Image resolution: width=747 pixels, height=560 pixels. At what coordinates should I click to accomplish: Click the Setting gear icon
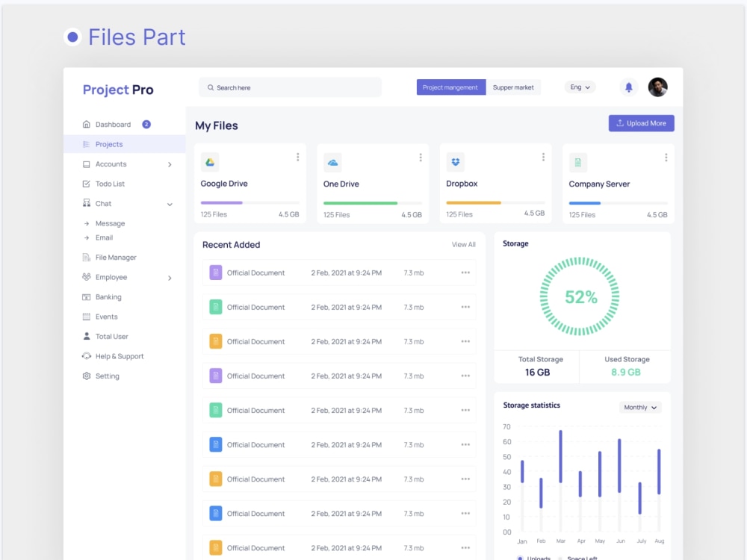click(x=86, y=376)
